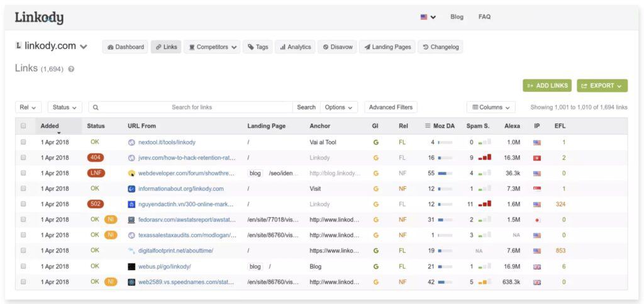
Task: Click the 502 status badge for nguyendactinh.vn
Action: click(96, 204)
